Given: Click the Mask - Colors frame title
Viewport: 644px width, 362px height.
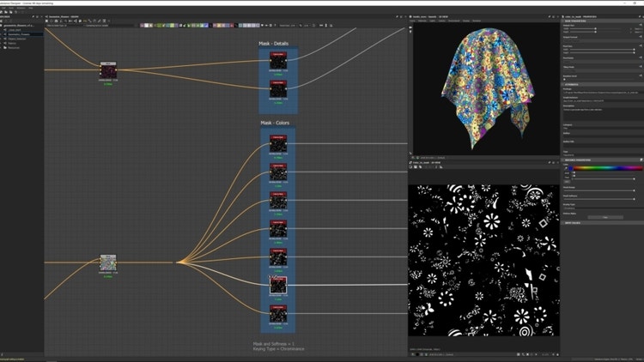Looking at the screenshot, I should point(275,123).
